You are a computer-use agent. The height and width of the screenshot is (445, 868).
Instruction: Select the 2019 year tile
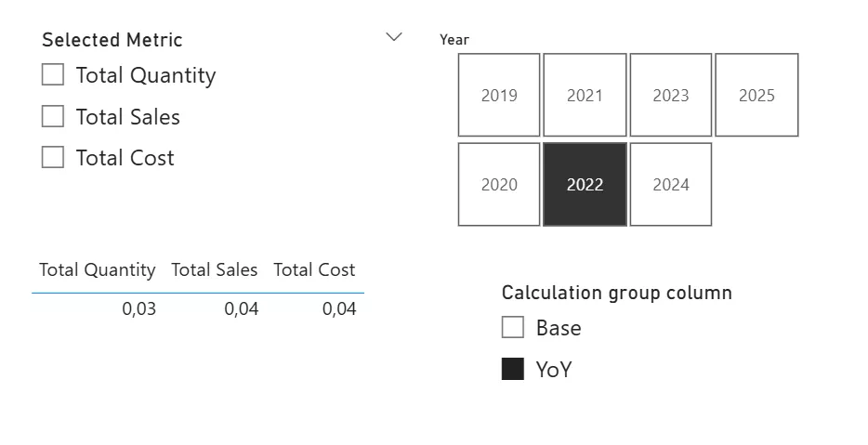(x=499, y=95)
